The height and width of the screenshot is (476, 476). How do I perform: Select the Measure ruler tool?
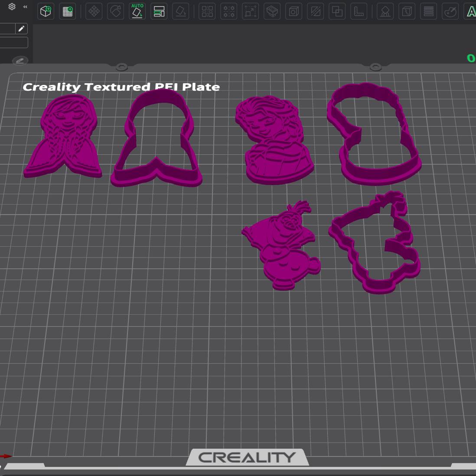pos(359,11)
